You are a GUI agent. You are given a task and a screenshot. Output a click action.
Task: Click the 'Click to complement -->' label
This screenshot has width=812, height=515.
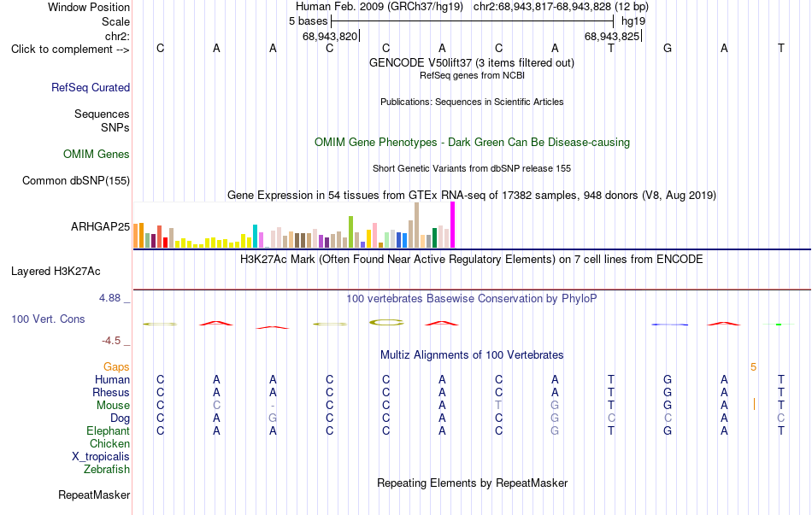tap(70, 50)
